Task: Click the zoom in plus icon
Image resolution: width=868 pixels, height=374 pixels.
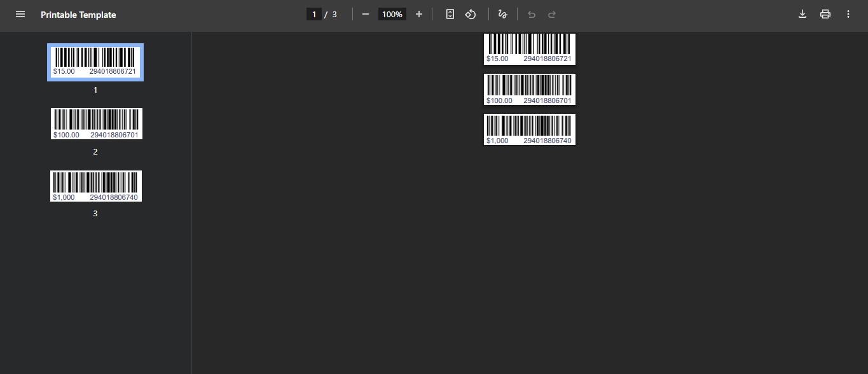Action: coord(419,14)
